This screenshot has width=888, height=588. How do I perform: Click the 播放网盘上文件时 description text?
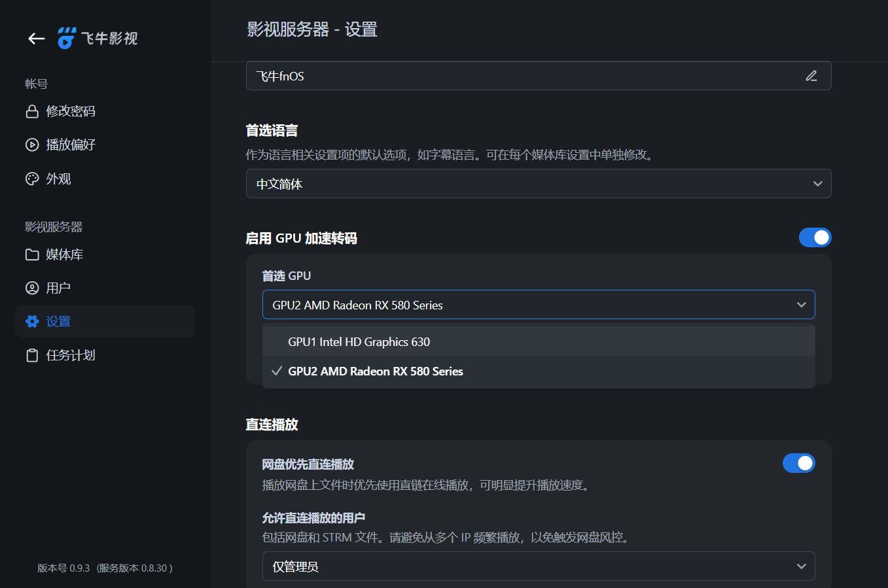(427, 485)
